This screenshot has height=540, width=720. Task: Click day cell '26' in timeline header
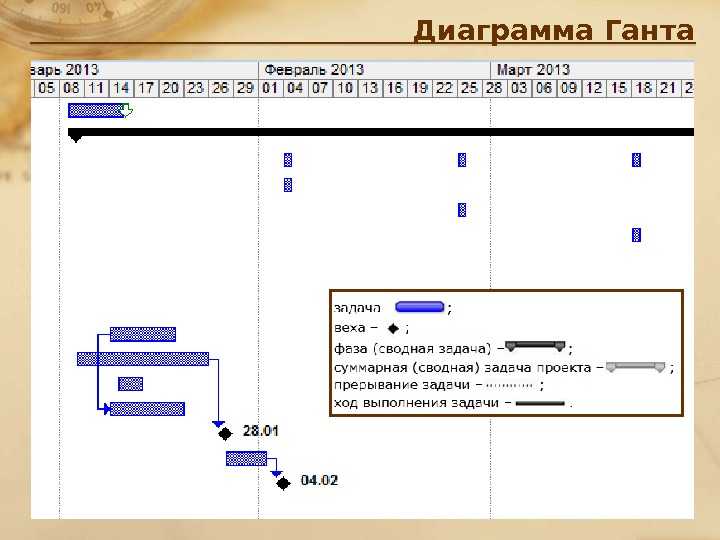click(x=220, y=88)
